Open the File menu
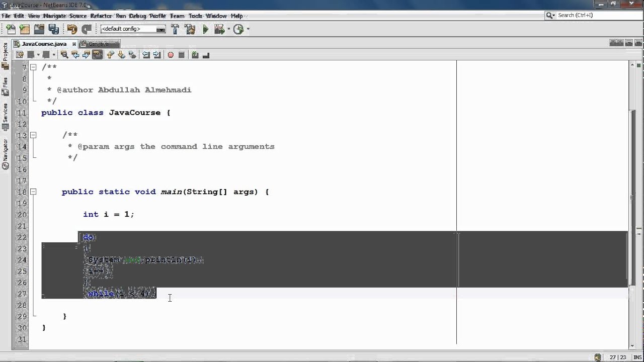The width and height of the screenshot is (644, 362). pos(6,16)
